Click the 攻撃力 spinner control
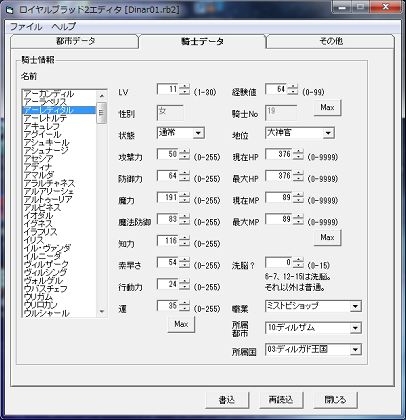 tap(184, 154)
